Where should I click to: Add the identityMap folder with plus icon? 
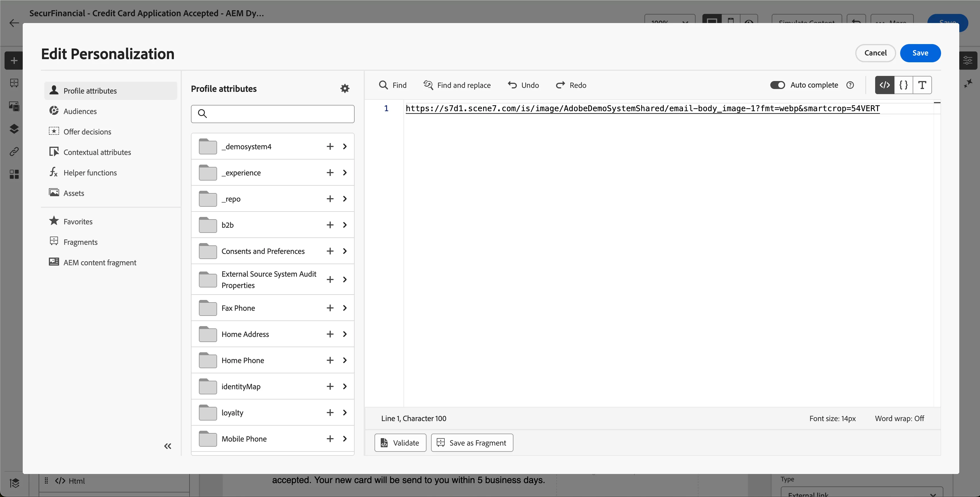[330, 387]
